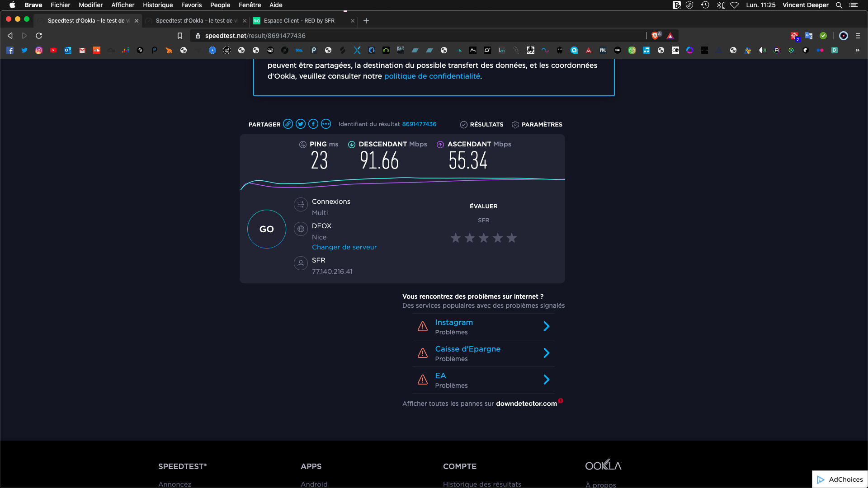Click Changer de serveur link
The image size is (868, 488).
point(344,247)
